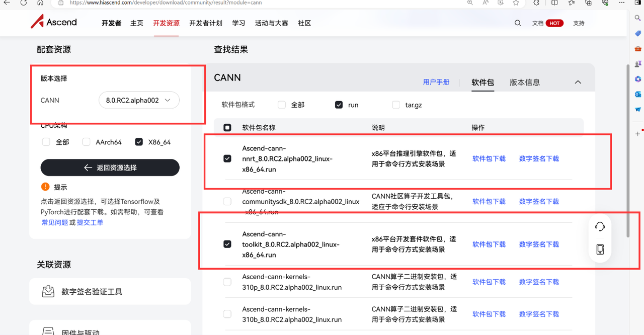The height and width of the screenshot is (335, 644).
Task: Tick the tar.gz package format checkbox
Action: click(396, 105)
